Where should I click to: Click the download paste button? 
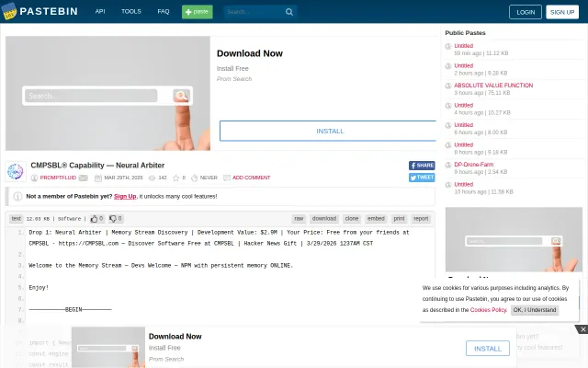[x=324, y=219]
